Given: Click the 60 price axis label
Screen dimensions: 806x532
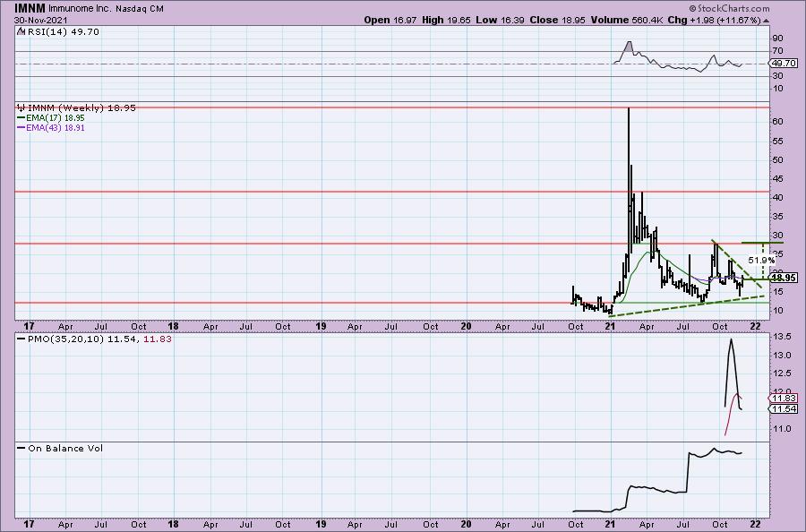Looking at the screenshot, I should coord(777,122).
